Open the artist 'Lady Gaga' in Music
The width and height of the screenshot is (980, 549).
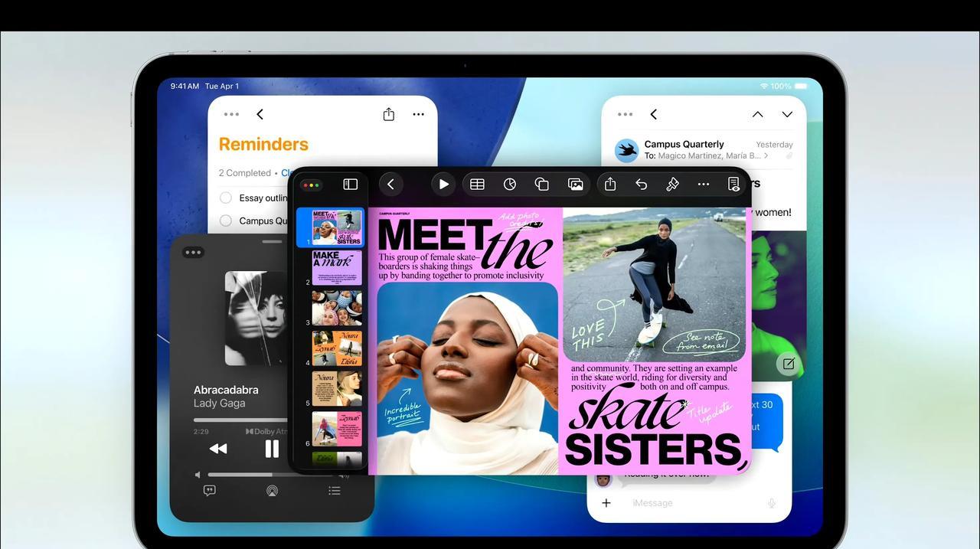pyautogui.click(x=219, y=404)
